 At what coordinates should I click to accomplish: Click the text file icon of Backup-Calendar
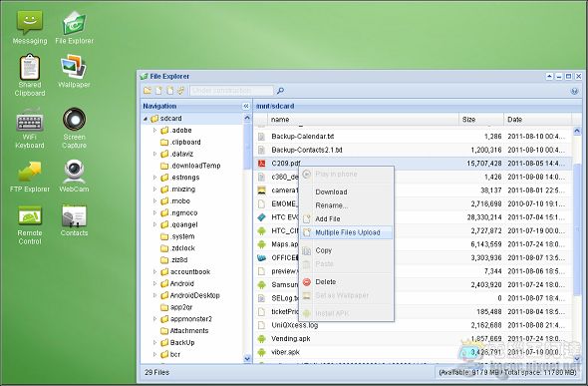pyautogui.click(x=261, y=137)
